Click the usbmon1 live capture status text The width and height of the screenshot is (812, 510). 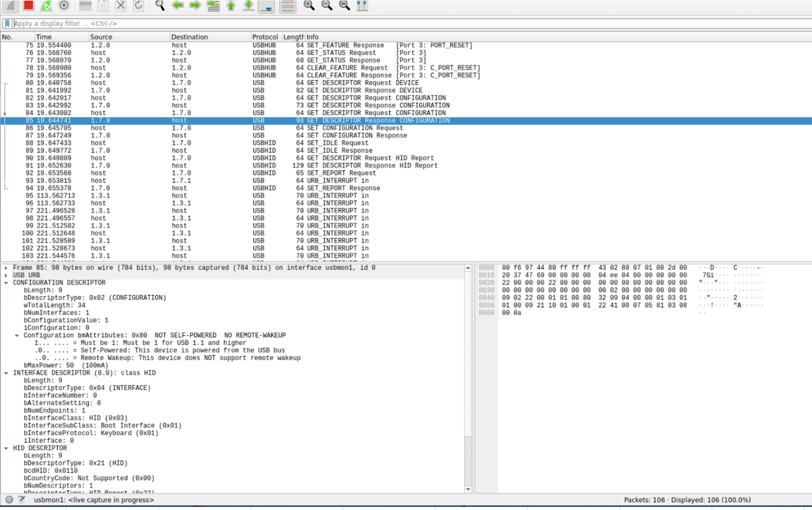pyautogui.click(x=94, y=499)
